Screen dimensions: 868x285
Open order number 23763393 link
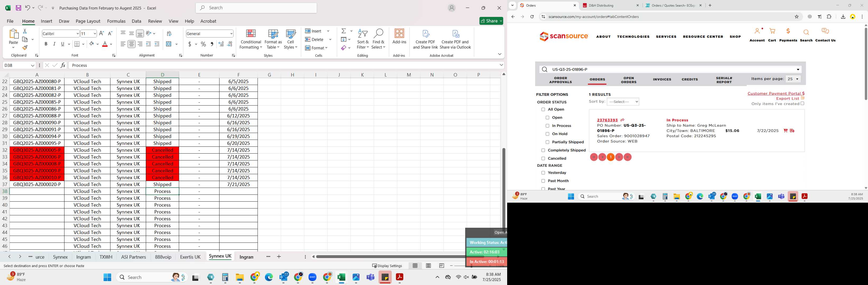pos(607,120)
